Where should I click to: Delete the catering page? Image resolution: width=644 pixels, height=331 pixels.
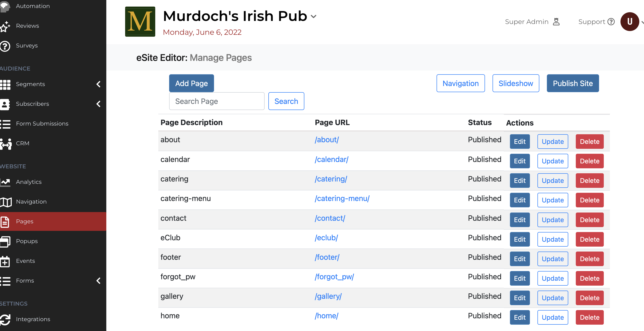pos(589,181)
